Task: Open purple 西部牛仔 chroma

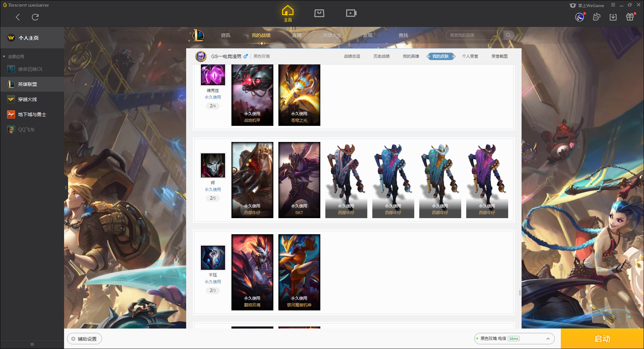Action: point(487,180)
